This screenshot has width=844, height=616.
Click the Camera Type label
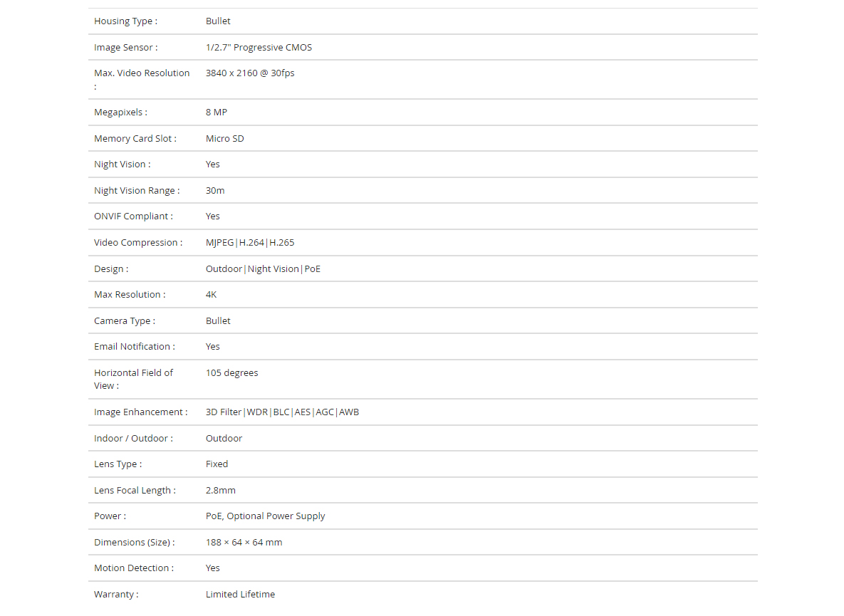point(125,321)
